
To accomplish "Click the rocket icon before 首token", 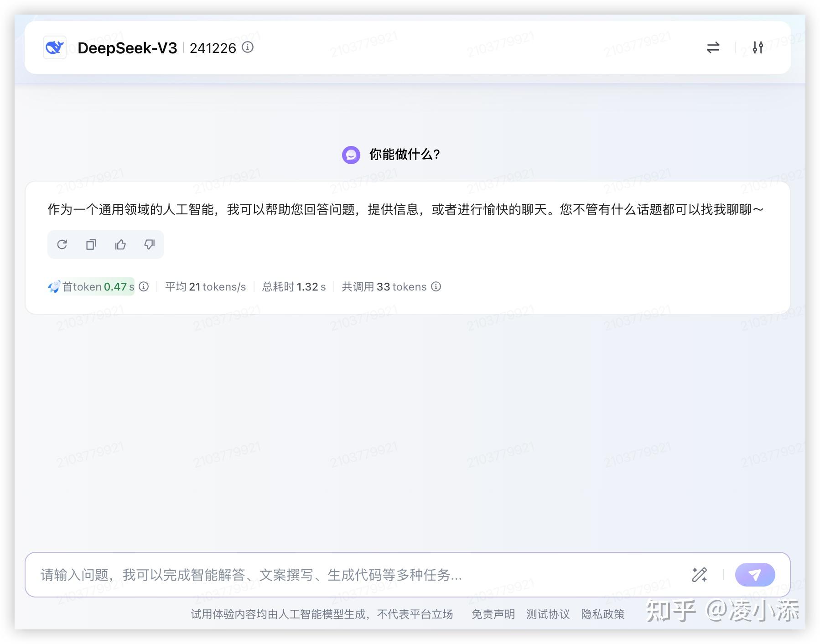I will [54, 286].
